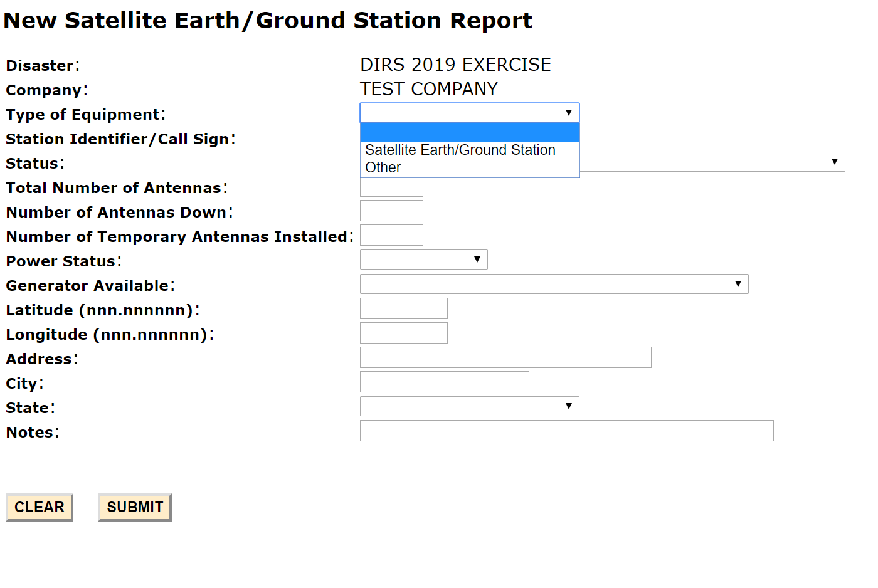Open the Generator Available dropdown

coord(554,284)
